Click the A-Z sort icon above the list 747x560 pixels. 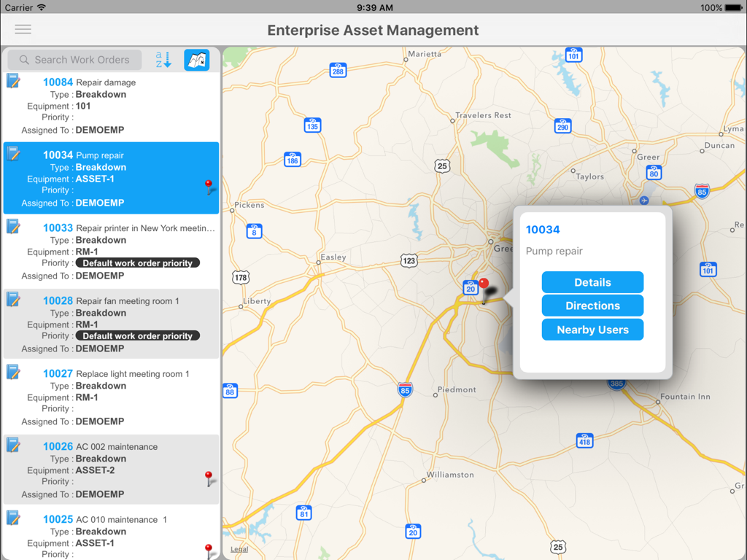(162, 60)
